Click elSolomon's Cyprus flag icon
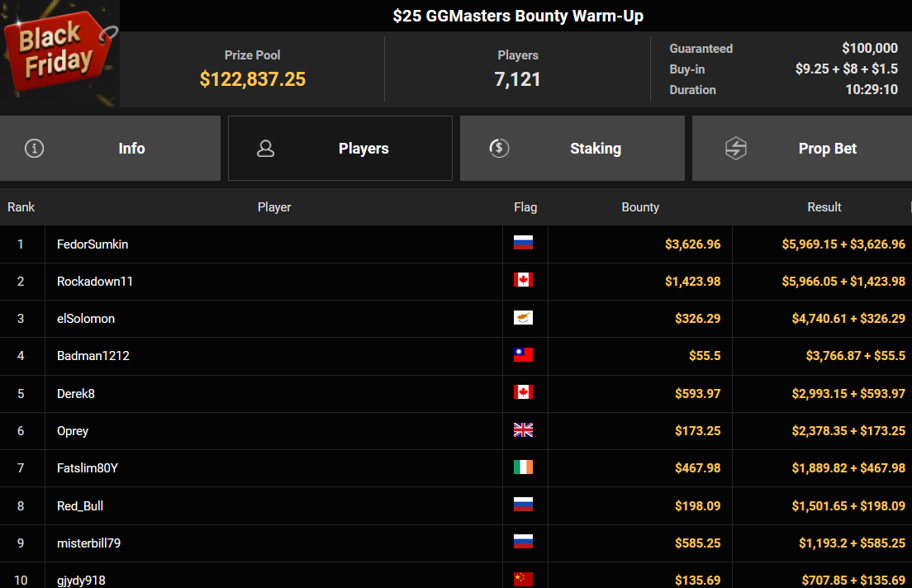Image resolution: width=912 pixels, height=588 pixels. coord(523,318)
